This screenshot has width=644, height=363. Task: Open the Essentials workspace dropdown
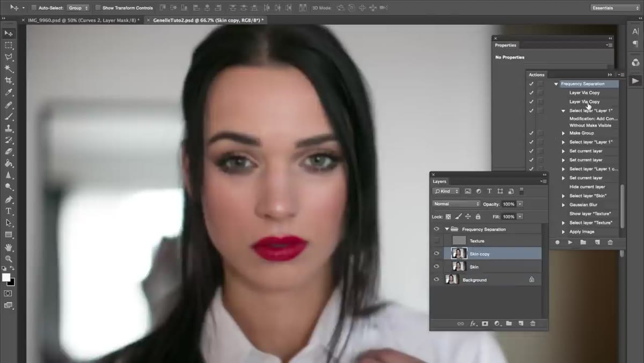click(x=615, y=8)
